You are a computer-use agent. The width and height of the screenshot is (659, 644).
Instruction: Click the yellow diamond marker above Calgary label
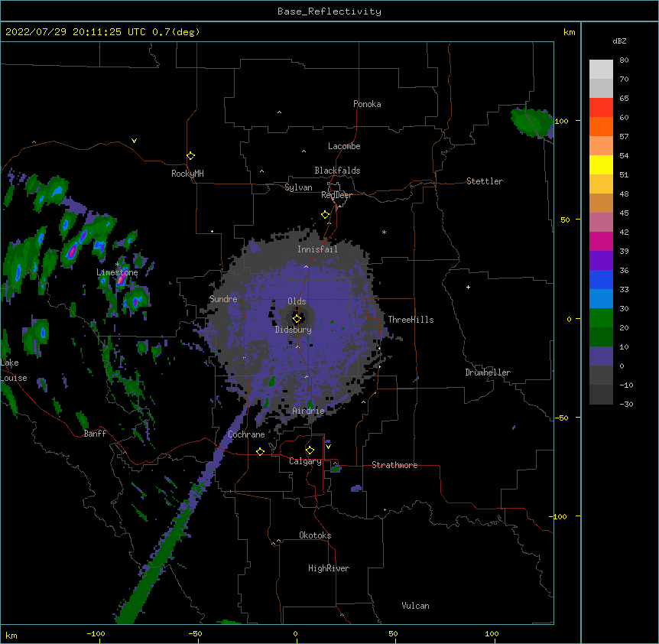pyautogui.click(x=310, y=450)
